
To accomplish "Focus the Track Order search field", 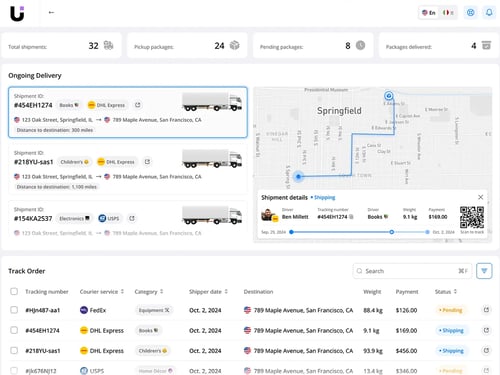I will 412,271.
